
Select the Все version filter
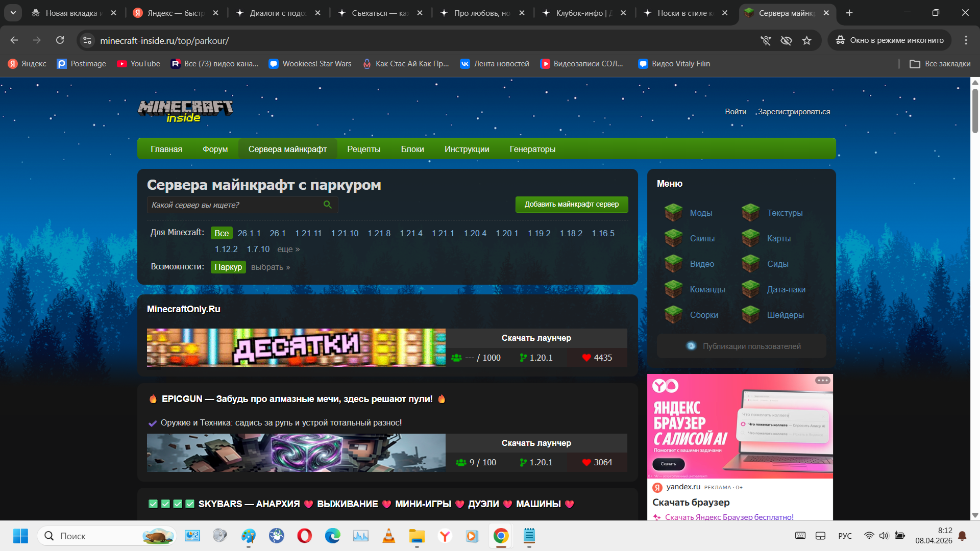[x=222, y=233]
